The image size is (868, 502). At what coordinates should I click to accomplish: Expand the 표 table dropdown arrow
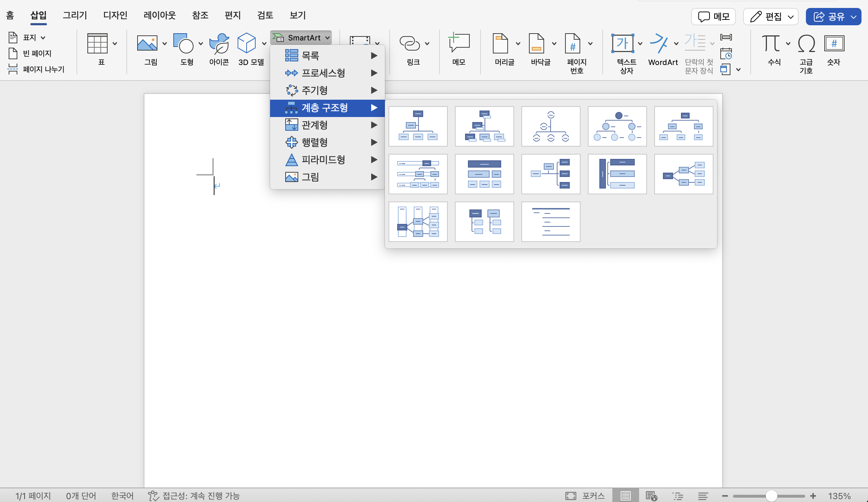(x=115, y=44)
